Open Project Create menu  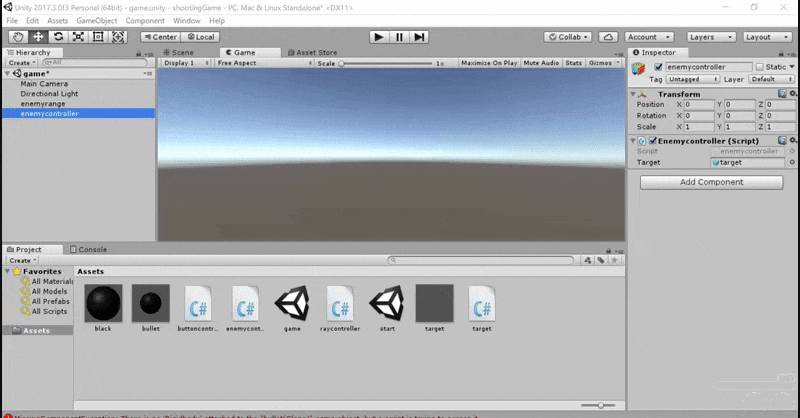22,260
